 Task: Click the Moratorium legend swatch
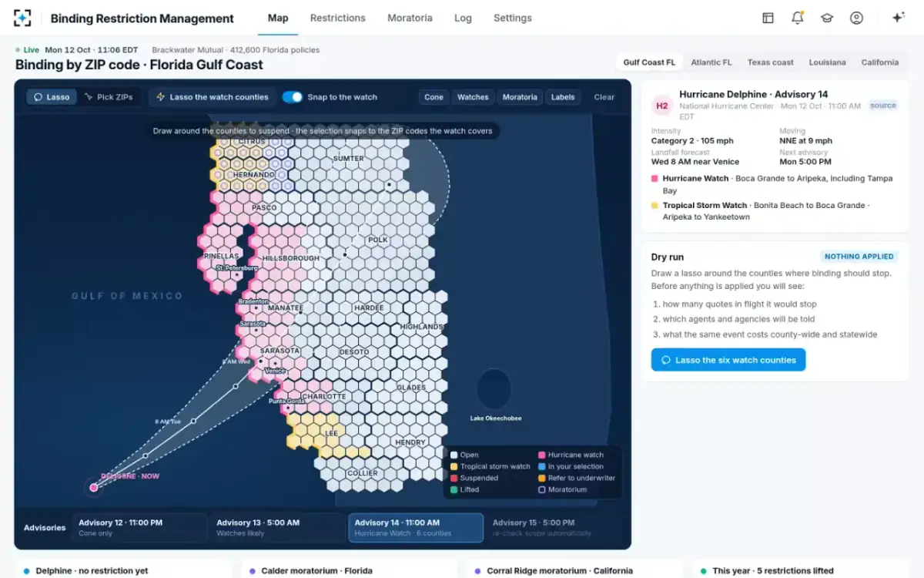point(542,489)
